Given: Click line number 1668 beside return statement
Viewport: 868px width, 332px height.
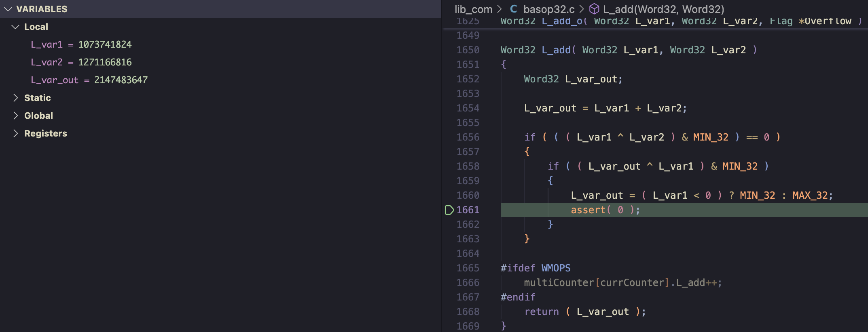Looking at the screenshot, I should point(468,312).
